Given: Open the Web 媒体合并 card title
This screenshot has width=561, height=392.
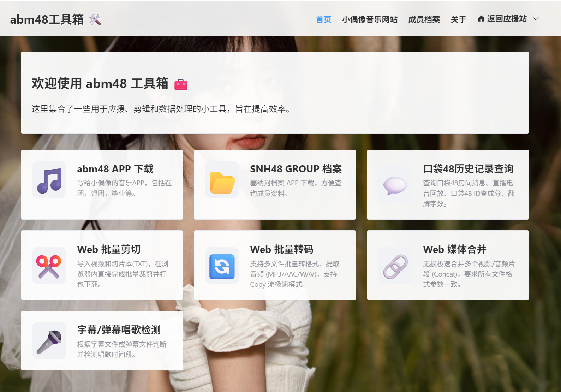Looking at the screenshot, I should [x=455, y=249].
